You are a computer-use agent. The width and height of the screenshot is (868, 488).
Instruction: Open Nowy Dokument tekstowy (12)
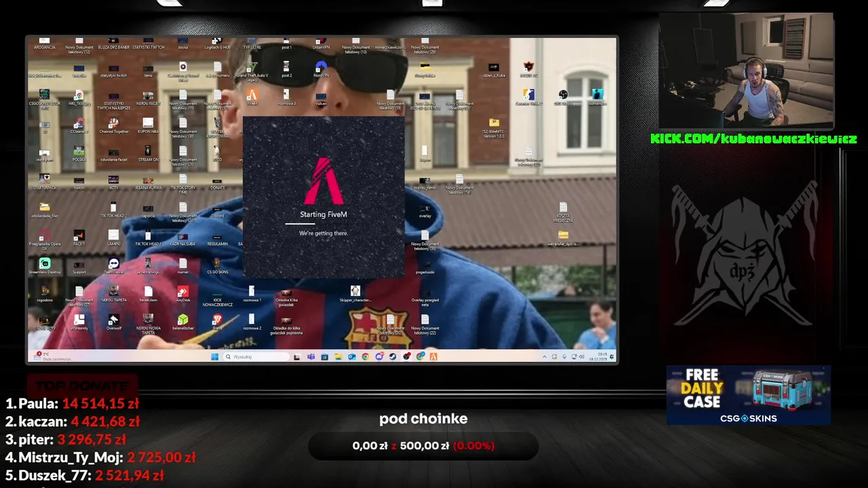tap(79, 45)
